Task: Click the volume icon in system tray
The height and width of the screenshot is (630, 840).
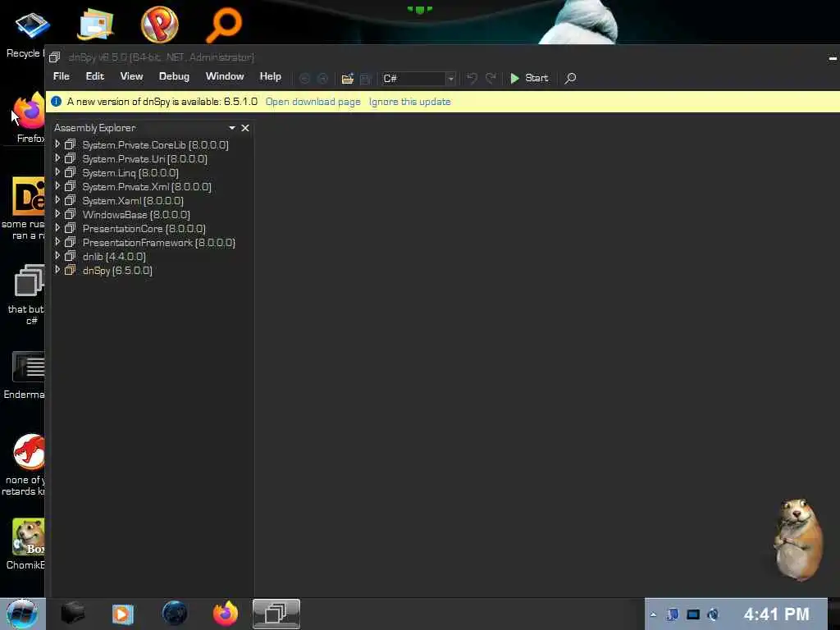Action: coord(713,614)
